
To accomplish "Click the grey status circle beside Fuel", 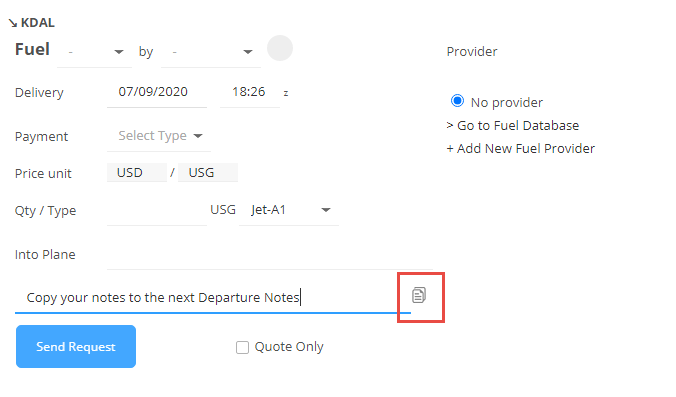I will point(280,48).
